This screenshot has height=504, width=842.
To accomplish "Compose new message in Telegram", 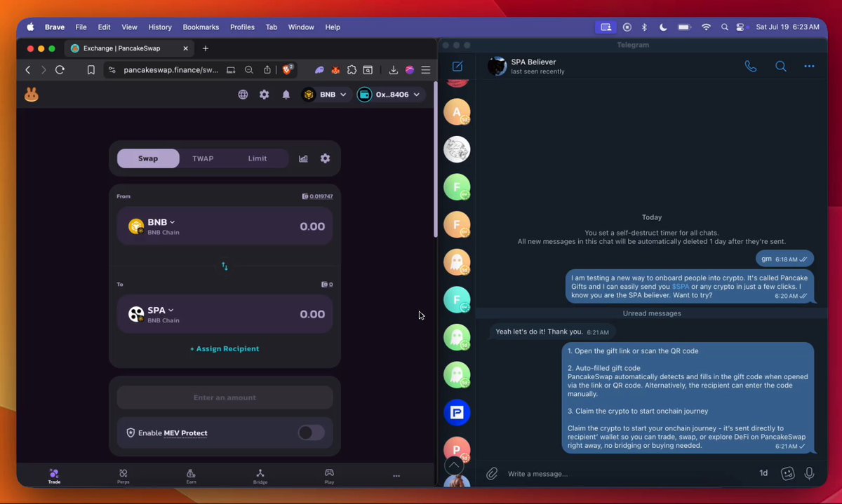I will [x=457, y=67].
